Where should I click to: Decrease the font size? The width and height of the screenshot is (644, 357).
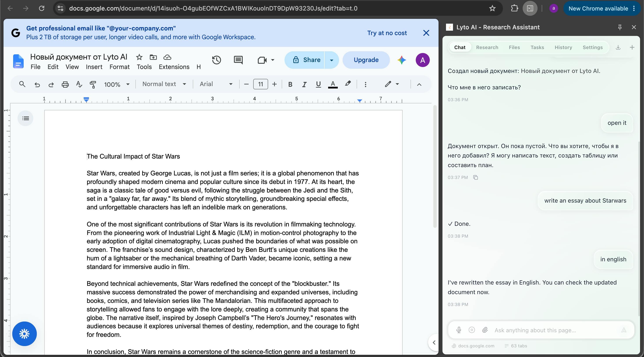pos(246,84)
